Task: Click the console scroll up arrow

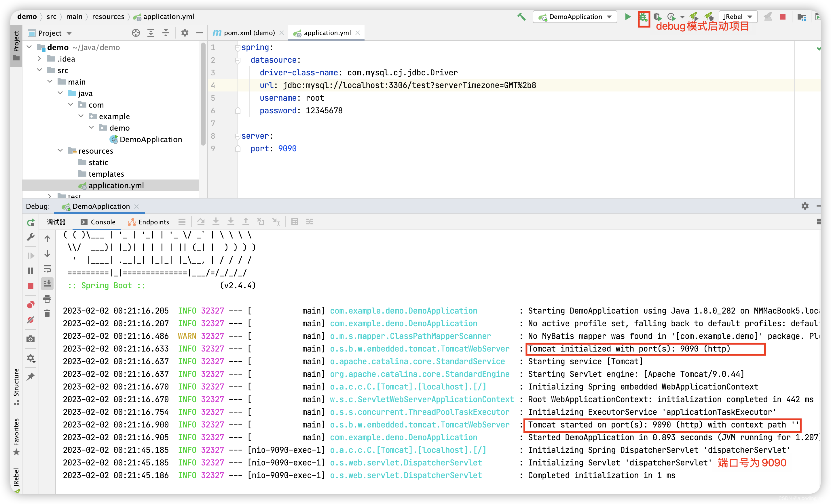Action: click(x=47, y=239)
